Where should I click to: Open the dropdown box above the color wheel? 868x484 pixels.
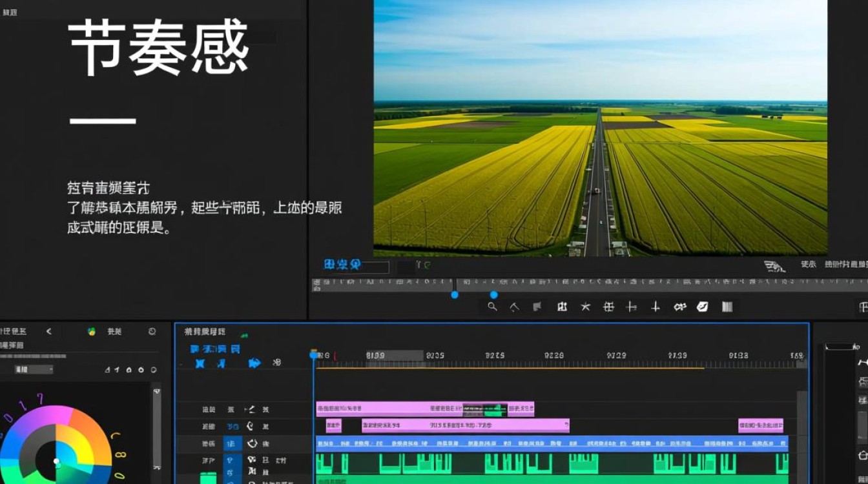coord(34,370)
